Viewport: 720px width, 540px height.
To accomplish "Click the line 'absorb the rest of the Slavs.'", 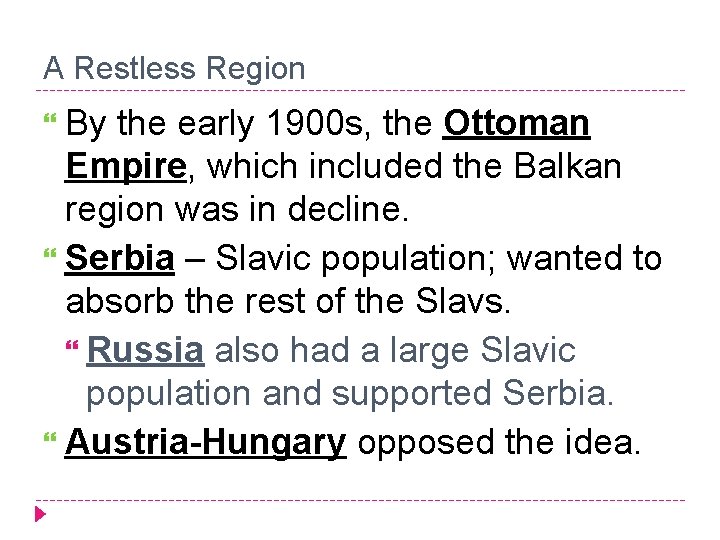I will (288, 302).
